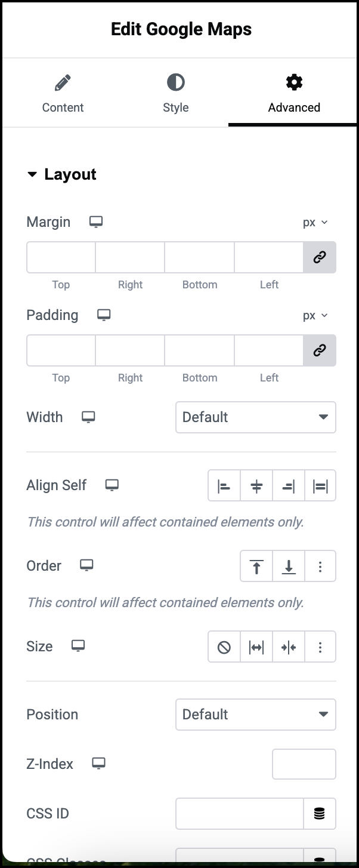Toggle Align Self stretch alignment
This screenshot has height=868, width=359.
[320, 485]
